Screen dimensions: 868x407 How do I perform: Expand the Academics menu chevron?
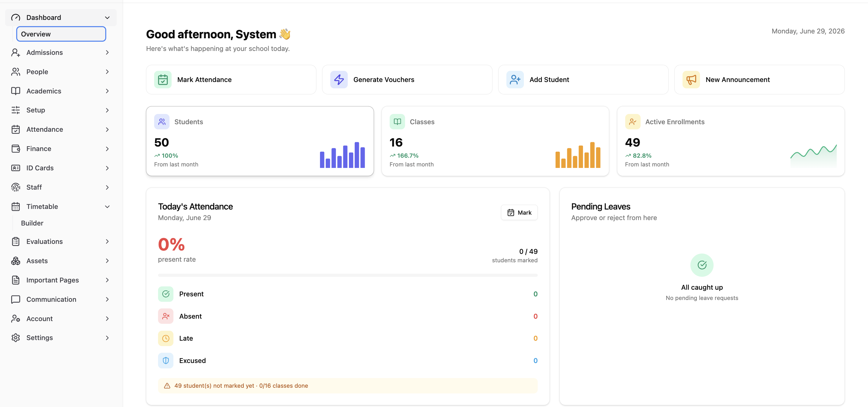(x=107, y=91)
